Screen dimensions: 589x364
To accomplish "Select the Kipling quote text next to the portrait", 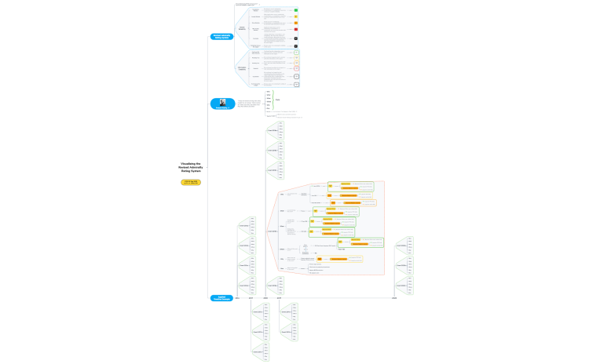I will (250, 104).
